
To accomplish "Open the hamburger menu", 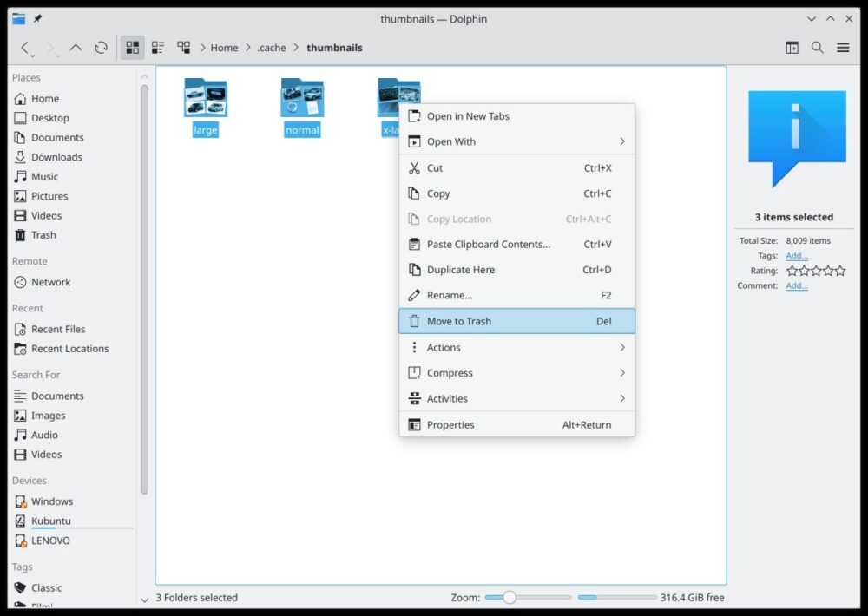I will click(x=843, y=48).
